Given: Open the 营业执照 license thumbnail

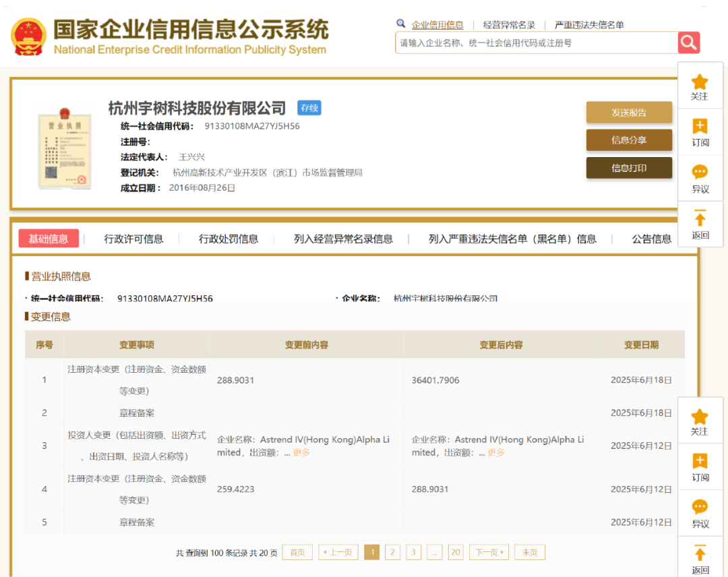Looking at the screenshot, I should pos(65,148).
